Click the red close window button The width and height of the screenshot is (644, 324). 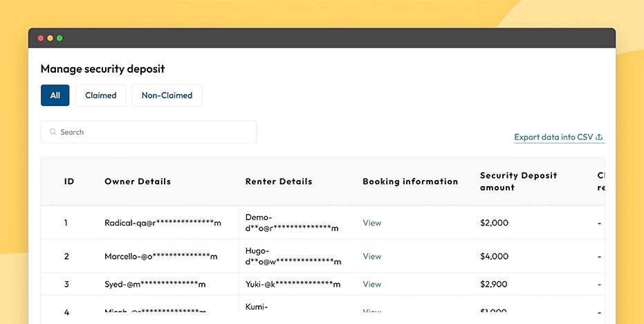(x=41, y=38)
